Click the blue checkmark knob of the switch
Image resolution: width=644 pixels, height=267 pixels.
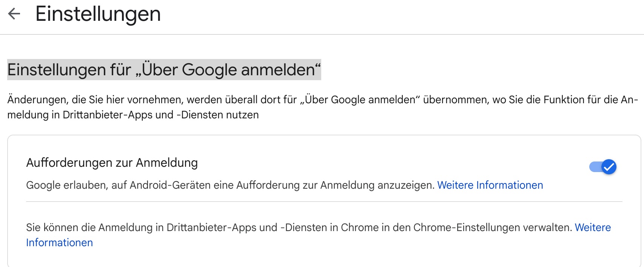(x=609, y=167)
